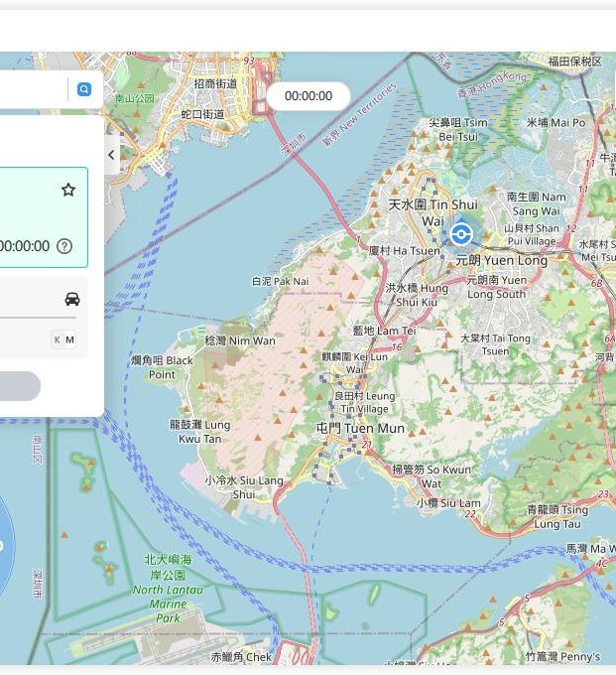Switch the distance unit to M

[x=70, y=340]
